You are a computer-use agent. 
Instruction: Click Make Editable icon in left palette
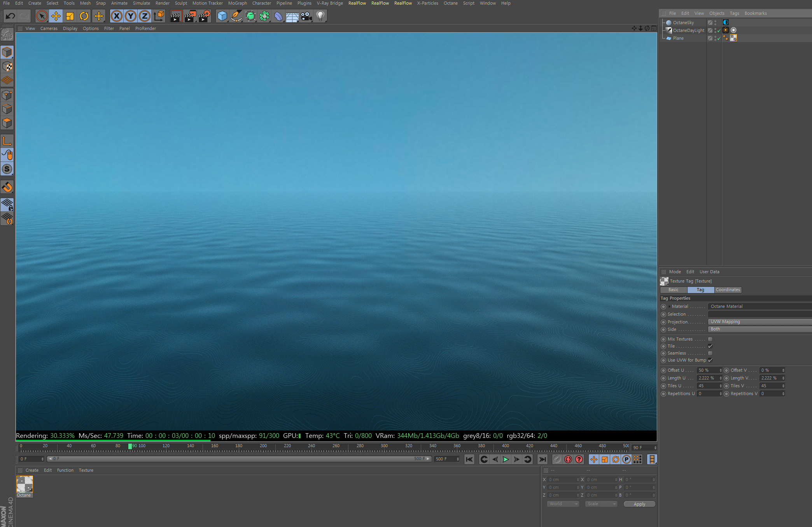pos(7,35)
